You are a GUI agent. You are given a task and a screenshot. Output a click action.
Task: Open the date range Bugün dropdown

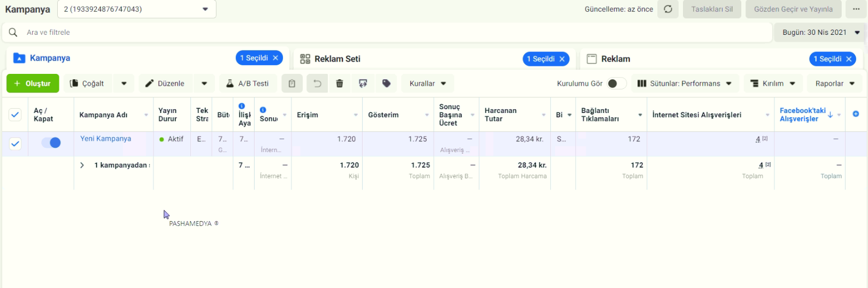pos(819,32)
